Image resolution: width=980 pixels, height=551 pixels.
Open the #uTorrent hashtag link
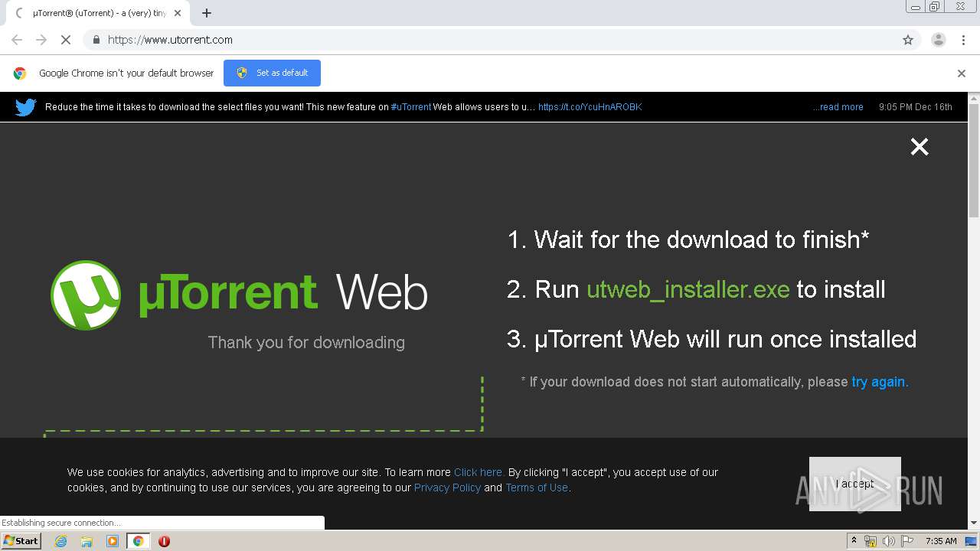point(411,107)
